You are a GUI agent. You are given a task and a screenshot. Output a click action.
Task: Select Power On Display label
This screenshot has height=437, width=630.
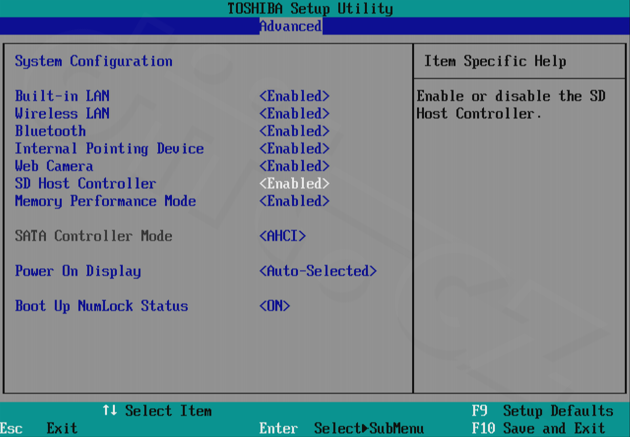(78, 271)
